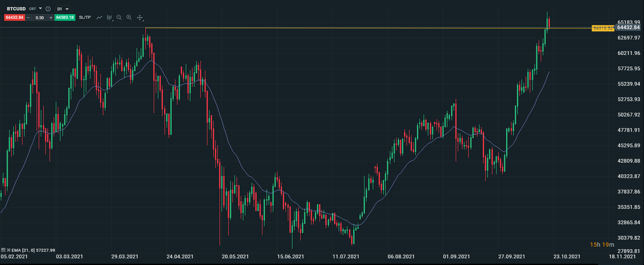The image size is (644, 265).
Task: Toggle the SL/TP option
Action: point(85,17)
